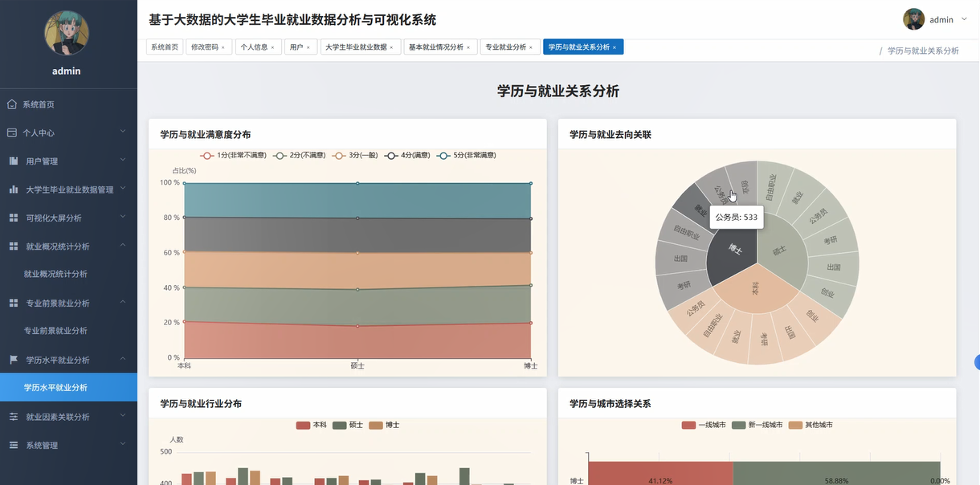
Task: Toggle 本科 legend in industry distribution chart
Action: click(x=311, y=425)
